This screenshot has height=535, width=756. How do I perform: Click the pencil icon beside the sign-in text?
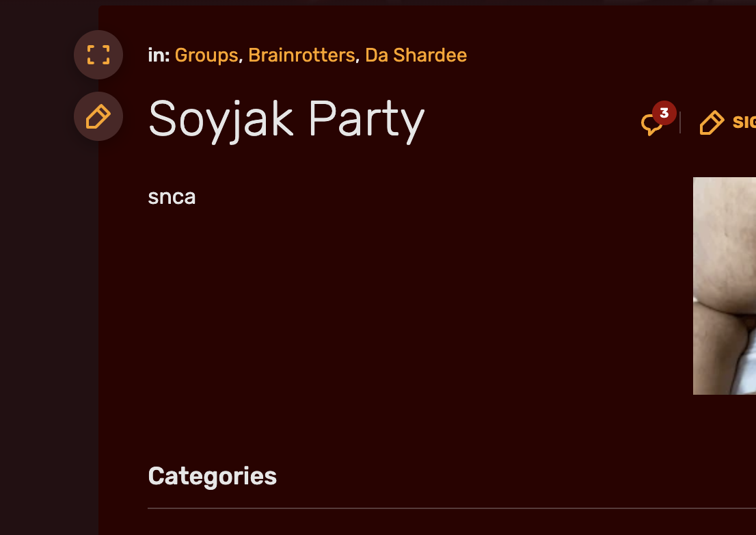point(712,123)
